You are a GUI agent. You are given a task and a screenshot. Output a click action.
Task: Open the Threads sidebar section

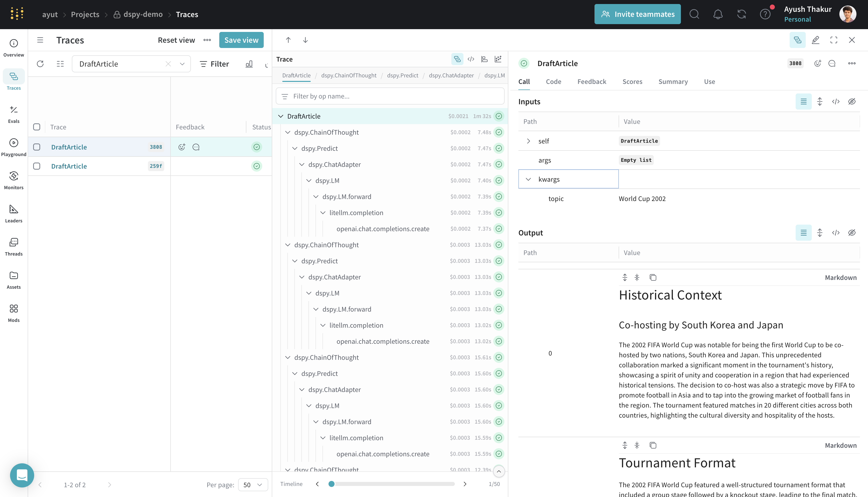tap(14, 246)
